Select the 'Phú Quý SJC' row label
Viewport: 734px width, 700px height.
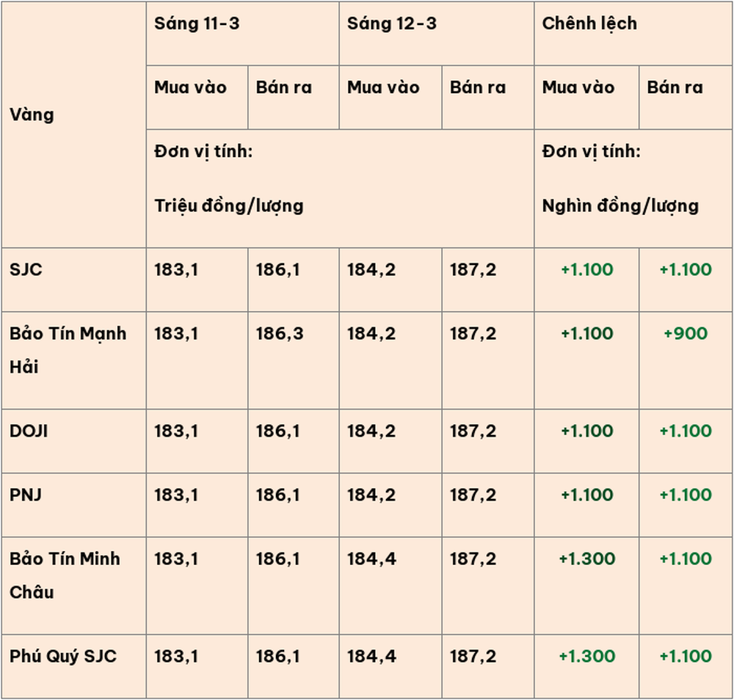(x=63, y=656)
